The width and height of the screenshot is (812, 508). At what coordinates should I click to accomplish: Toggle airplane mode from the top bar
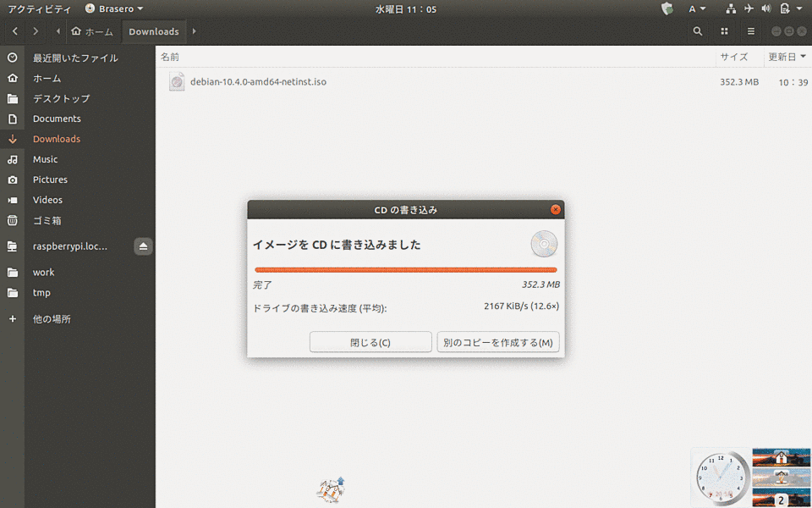(748, 9)
